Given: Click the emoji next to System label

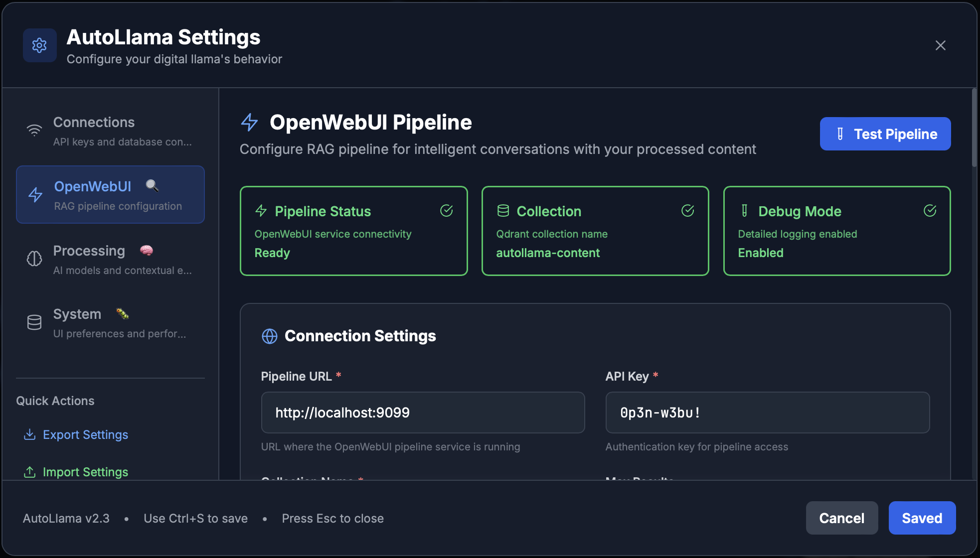Looking at the screenshot, I should [123, 314].
